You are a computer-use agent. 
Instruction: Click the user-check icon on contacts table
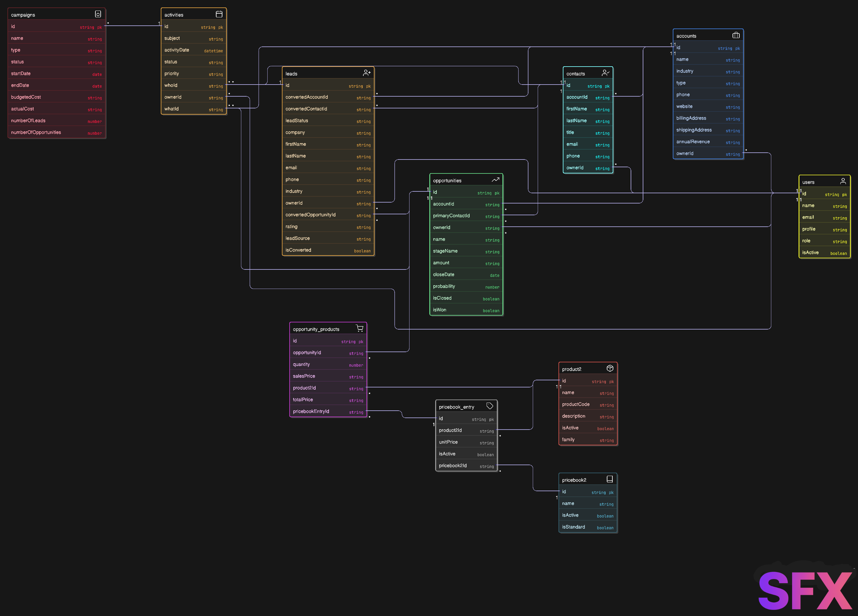point(605,72)
